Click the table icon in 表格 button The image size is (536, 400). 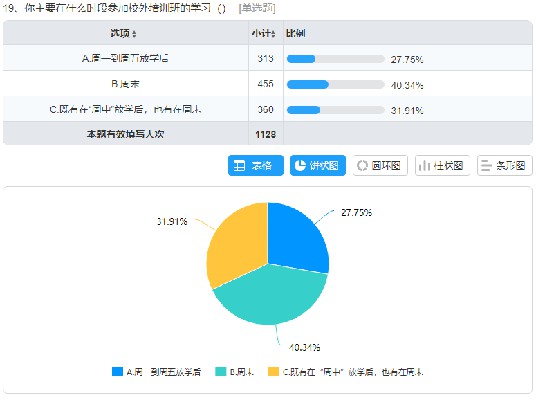239,166
